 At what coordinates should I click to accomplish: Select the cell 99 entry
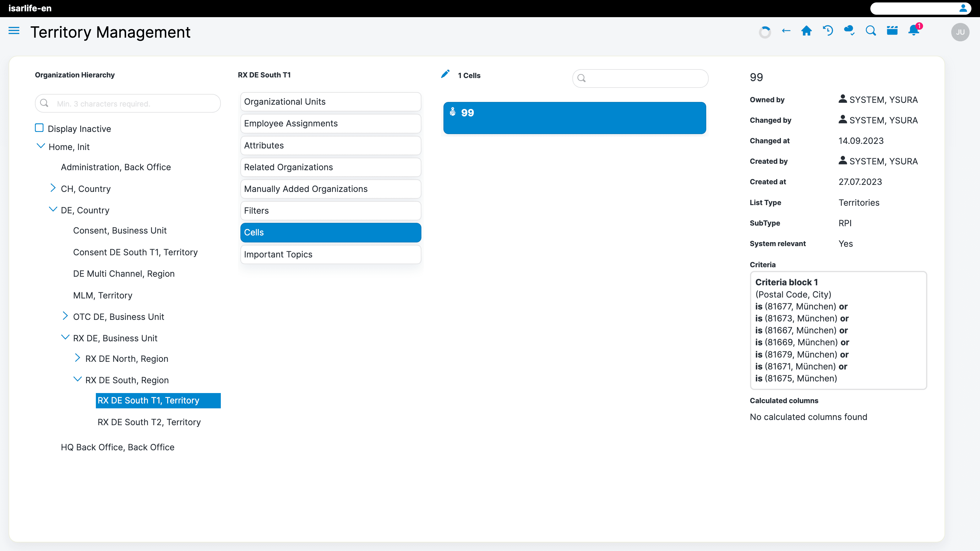click(x=575, y=118)
